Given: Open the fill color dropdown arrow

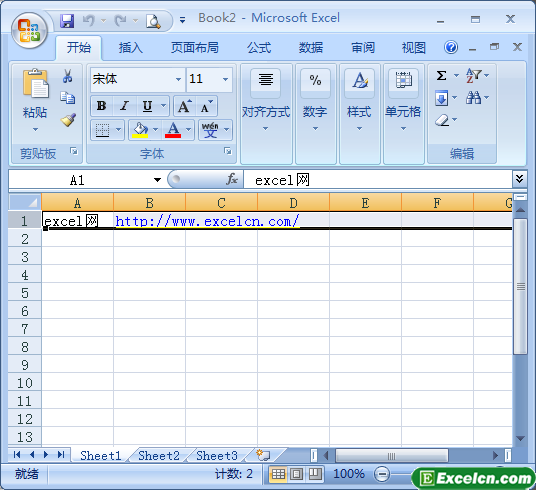Looking at the screenshot, I should pyautogui.click(x=156, y=130).
